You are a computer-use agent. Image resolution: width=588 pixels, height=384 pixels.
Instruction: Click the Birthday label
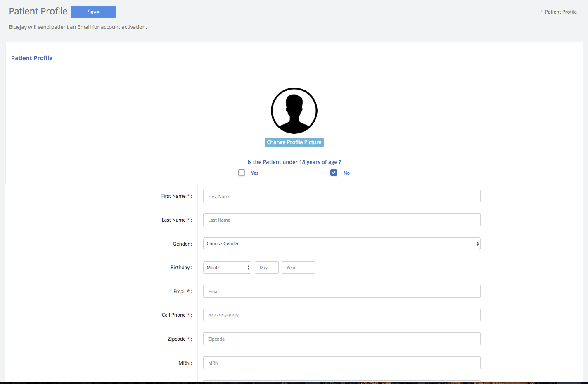pyautogui.click(x=181, y=268)
